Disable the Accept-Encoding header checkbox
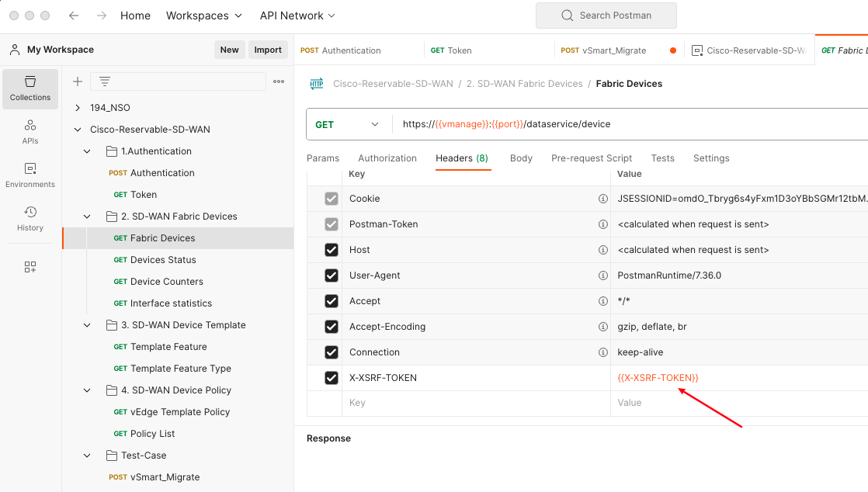 (x=332, y=327)
